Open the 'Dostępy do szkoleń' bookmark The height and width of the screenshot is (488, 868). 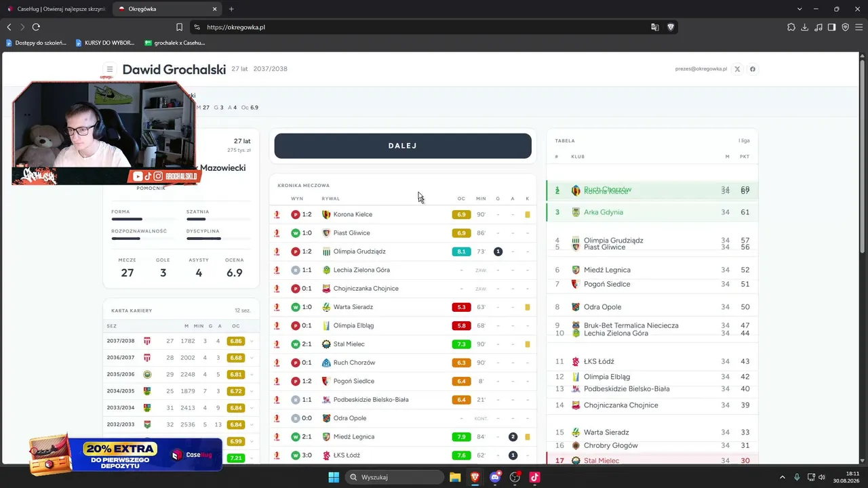[36, 43]
